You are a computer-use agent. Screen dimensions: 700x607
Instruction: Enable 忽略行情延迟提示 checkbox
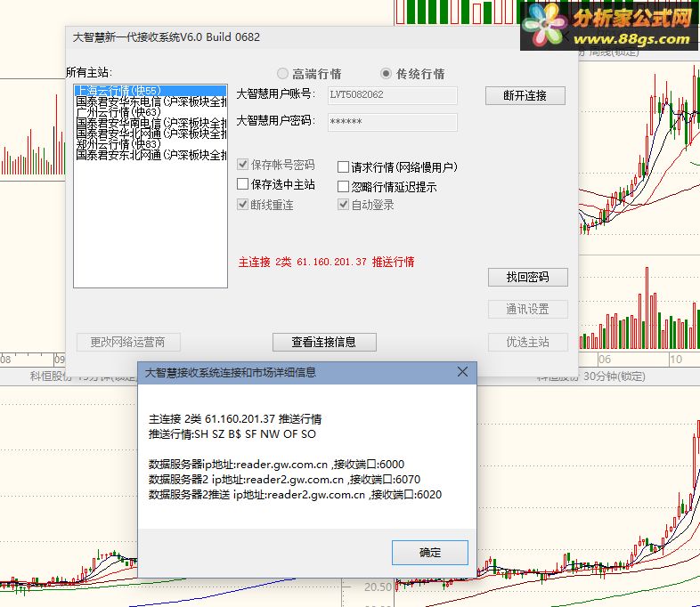click(343, 187)
